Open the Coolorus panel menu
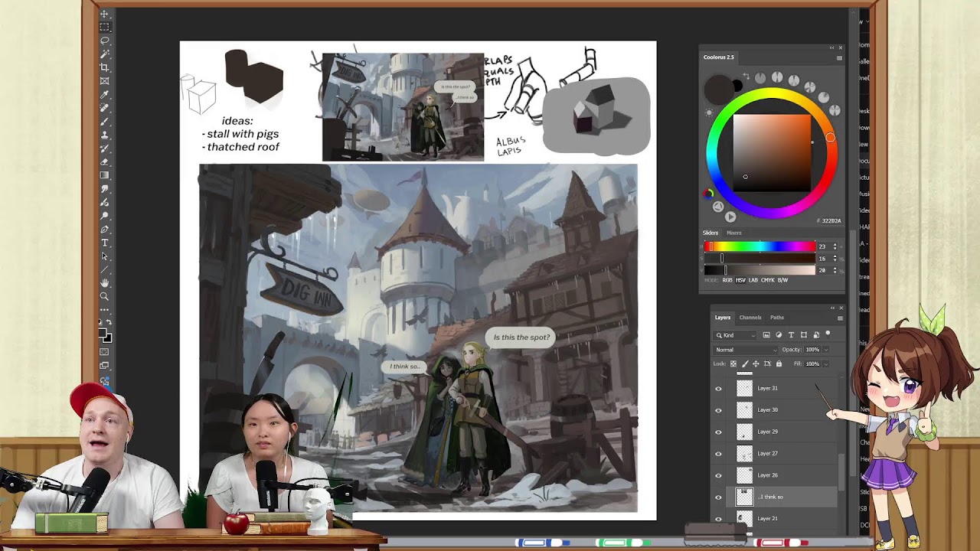The image size is (980, 551). coord(839,57)
